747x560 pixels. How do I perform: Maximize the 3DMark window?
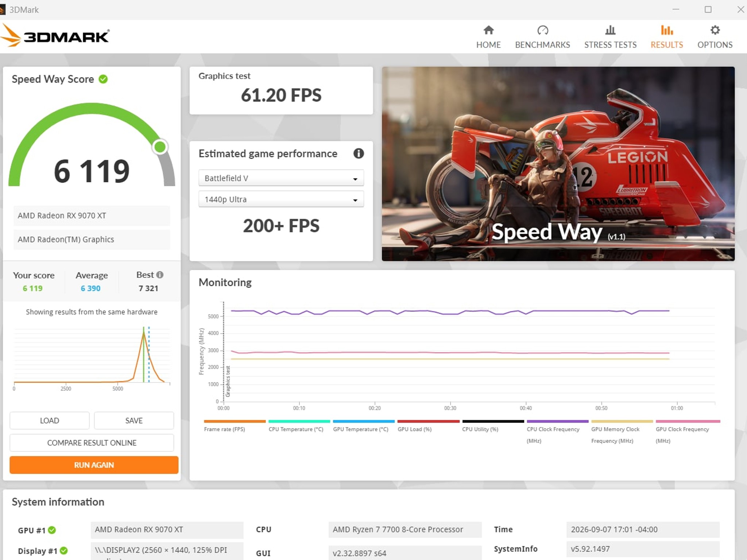click(x=708, y=9)
